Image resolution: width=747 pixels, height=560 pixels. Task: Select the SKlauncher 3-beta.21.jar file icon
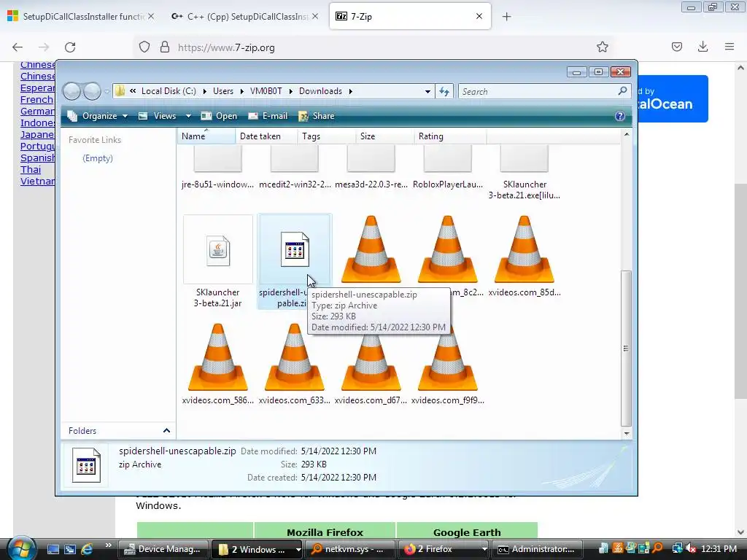coord(217,249)
